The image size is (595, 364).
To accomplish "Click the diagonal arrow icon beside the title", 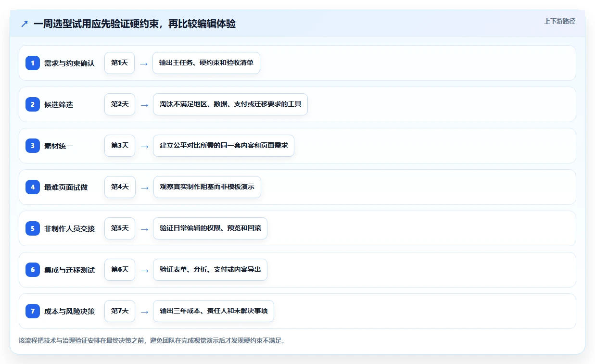I will click(x=25, y=24).
